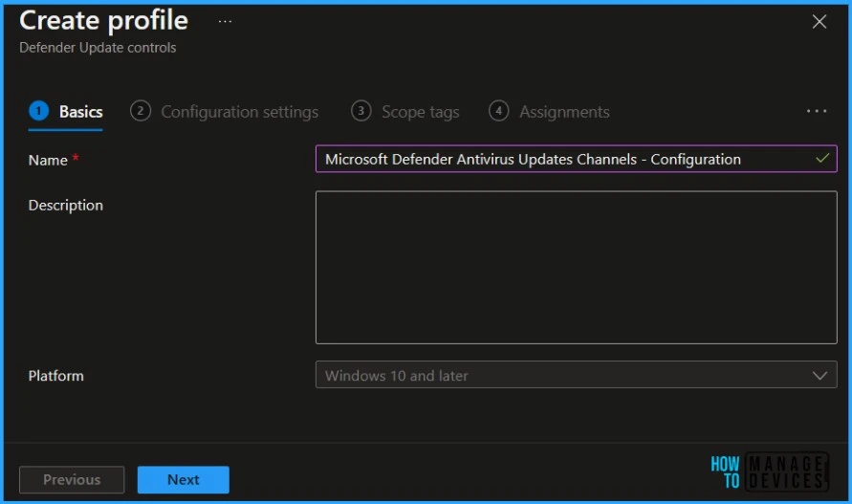Open the ellipsis menu beside Create profile title
This screenshot has height=504, width=852.
(225, 22)
